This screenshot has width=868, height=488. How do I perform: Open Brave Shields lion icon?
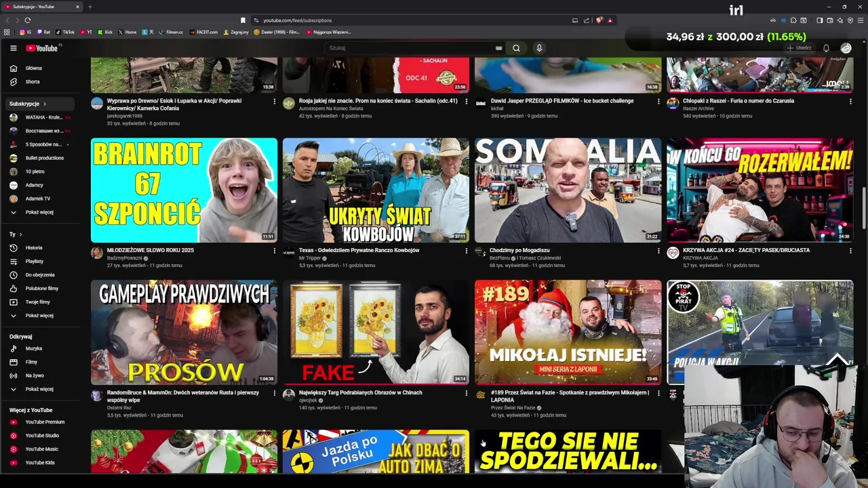599,20
